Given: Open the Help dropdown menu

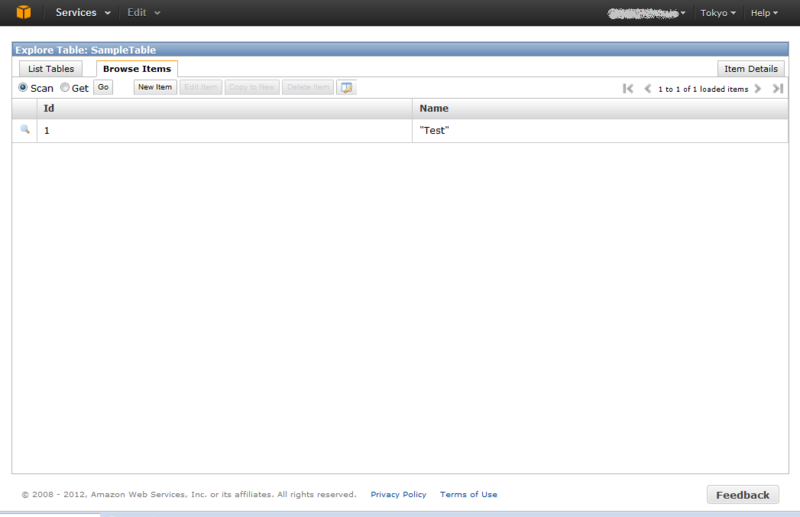Looking at the screenshot, I should pos(764,13).
